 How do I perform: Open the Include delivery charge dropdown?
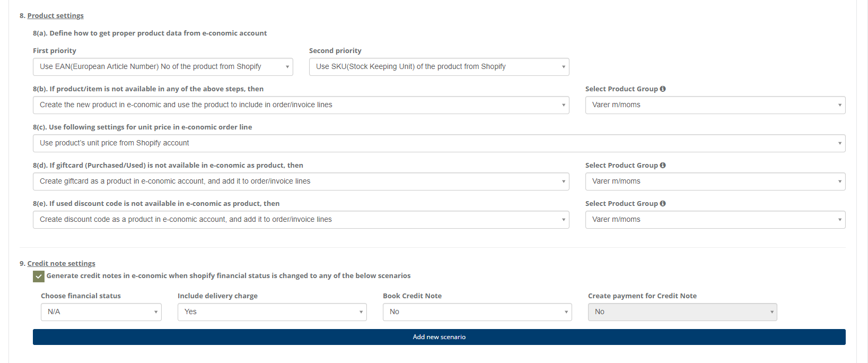(272, 312)
